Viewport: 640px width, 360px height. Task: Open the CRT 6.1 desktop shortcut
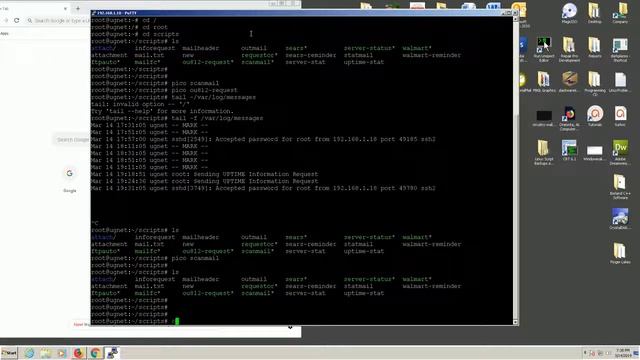[569, 150]
